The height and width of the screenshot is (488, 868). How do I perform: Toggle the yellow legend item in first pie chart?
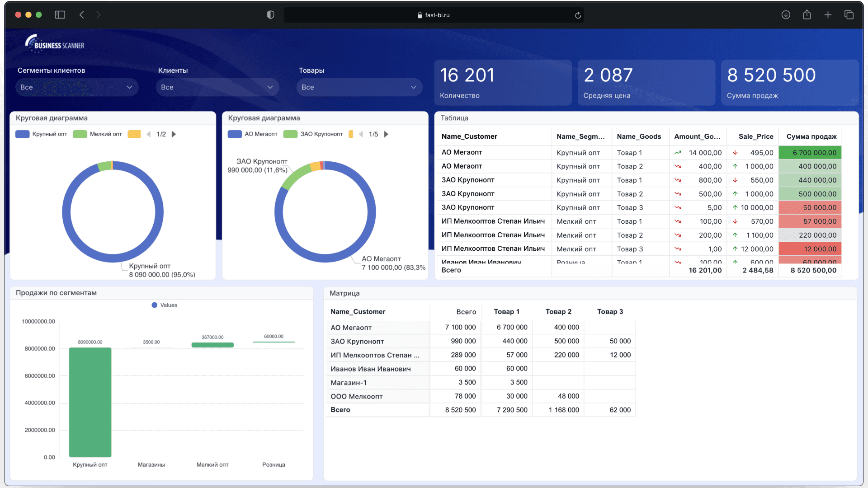click(x=134, y=134)
